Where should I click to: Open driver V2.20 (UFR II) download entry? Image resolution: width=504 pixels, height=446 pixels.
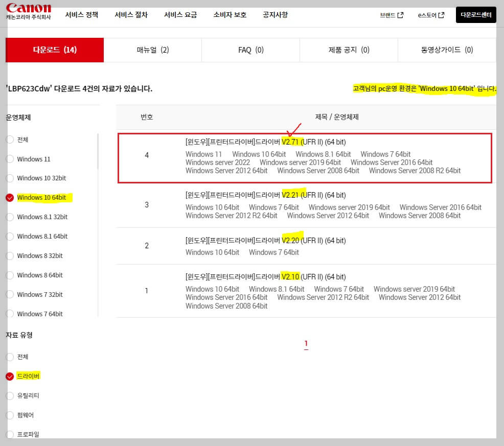click(265, 240)
